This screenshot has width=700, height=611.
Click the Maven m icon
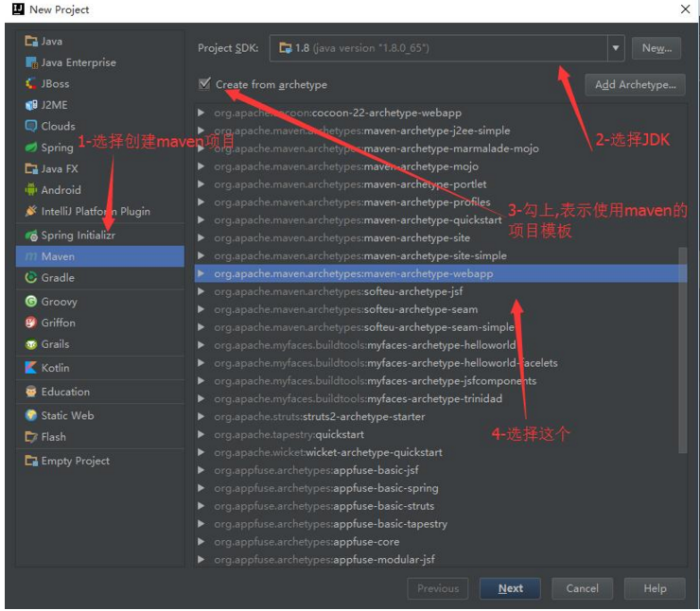[x=31, y=256]
